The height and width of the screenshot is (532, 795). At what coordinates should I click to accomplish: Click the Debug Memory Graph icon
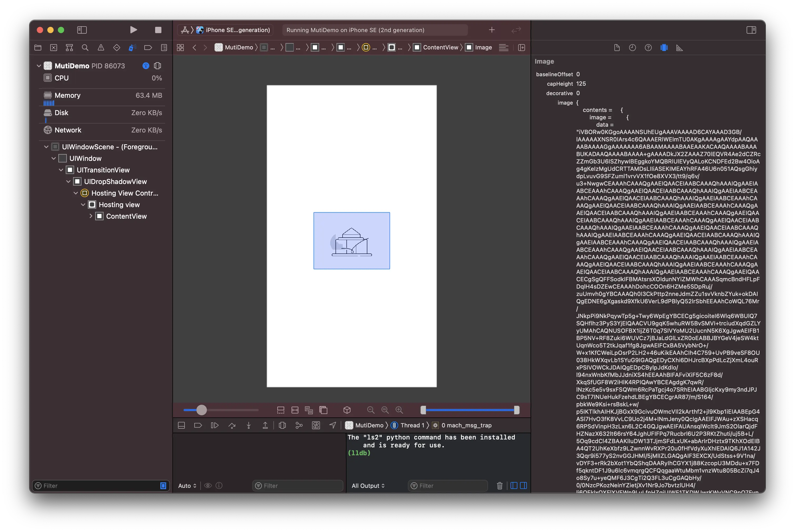pyautogui.click(x=299, y=425)
